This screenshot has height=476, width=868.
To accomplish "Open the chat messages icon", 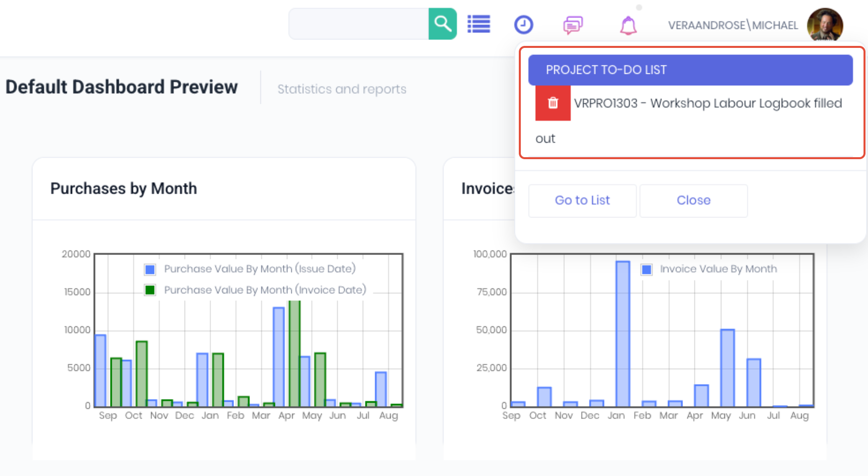I will 573,24.
